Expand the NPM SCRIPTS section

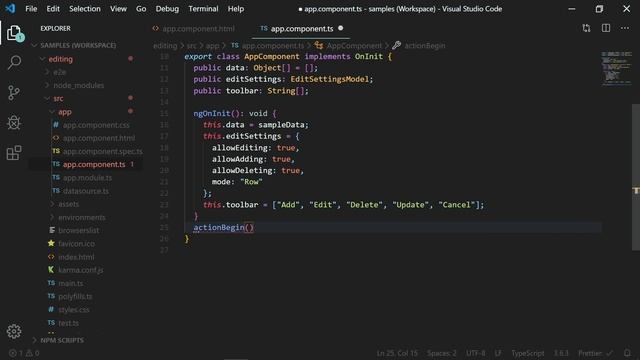pyautogui.click(x=62, y=340)
